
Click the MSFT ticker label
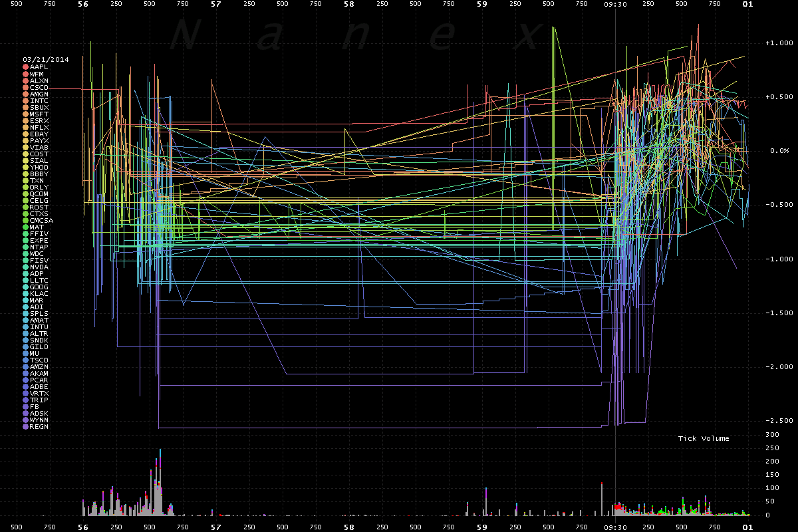pyautogui.click(x=39, y=114)
